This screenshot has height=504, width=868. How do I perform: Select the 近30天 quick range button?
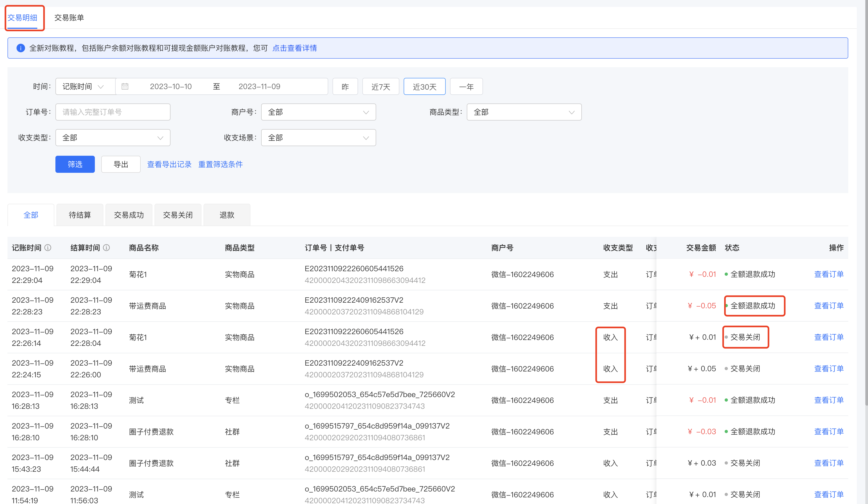pos(424,86)
